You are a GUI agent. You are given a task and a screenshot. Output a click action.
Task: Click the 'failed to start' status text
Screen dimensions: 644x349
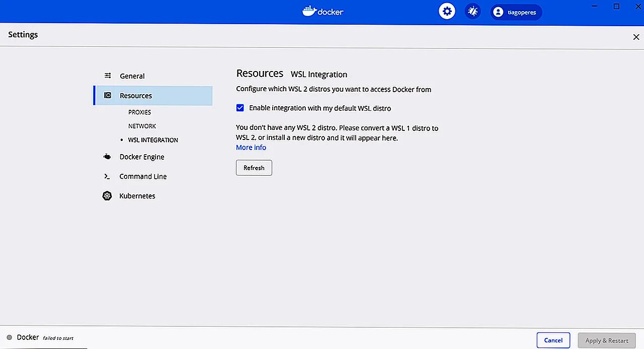coord(58,338)
